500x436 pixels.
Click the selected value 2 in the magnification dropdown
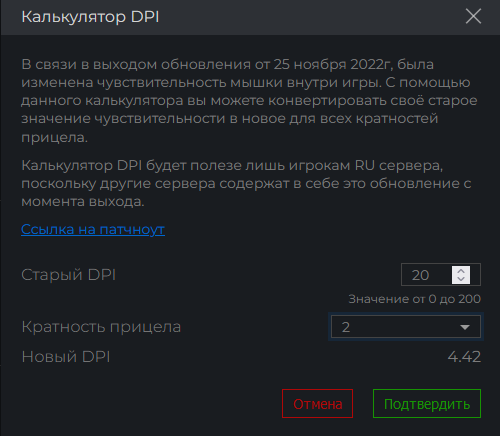346,327
